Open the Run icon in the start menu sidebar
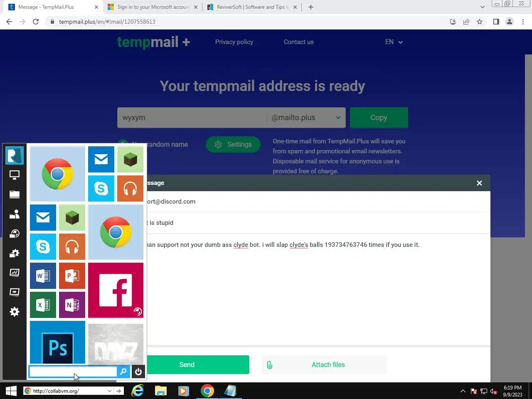This screenshot has width=532, height=399. coord(15,292)
